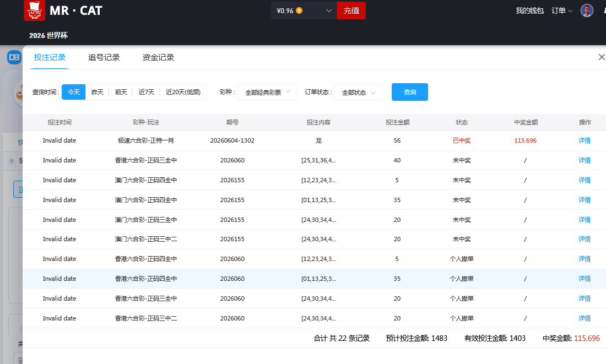Close the records panel with X icon
This screenshot has width=606, height=364.
pyautogui.click(x=602, y=57)
